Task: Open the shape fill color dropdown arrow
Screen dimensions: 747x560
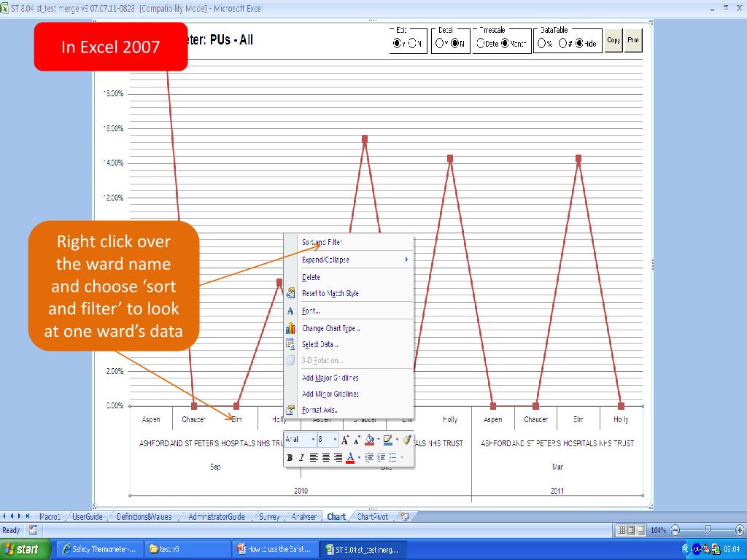Action: [378, 440]
